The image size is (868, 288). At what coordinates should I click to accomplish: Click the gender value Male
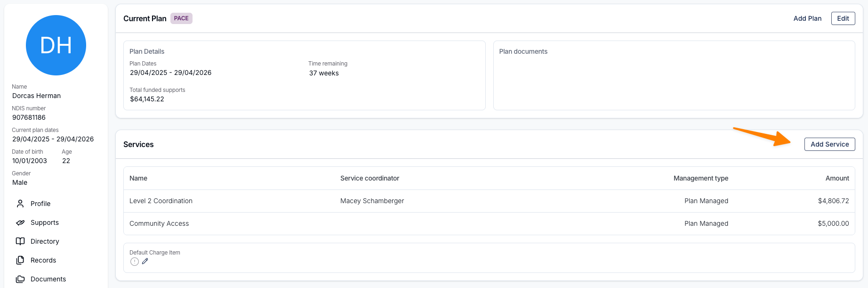point(20,182)
